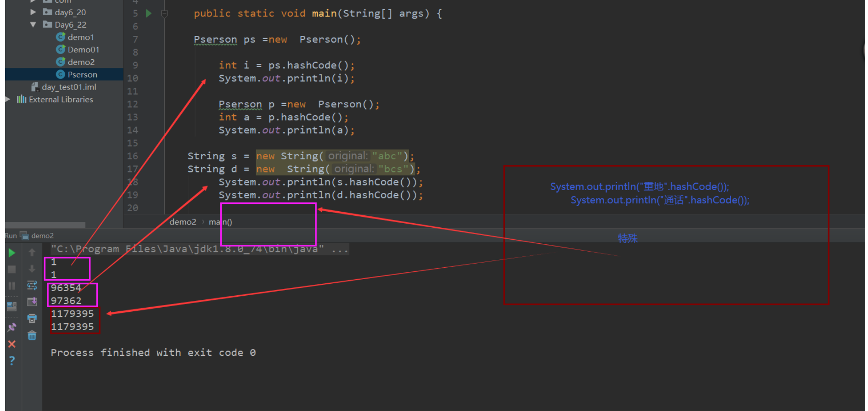This screenshot has height=411, width=868.
Task: Select the Day6_22 folder
Action: [x=71, y=25]
